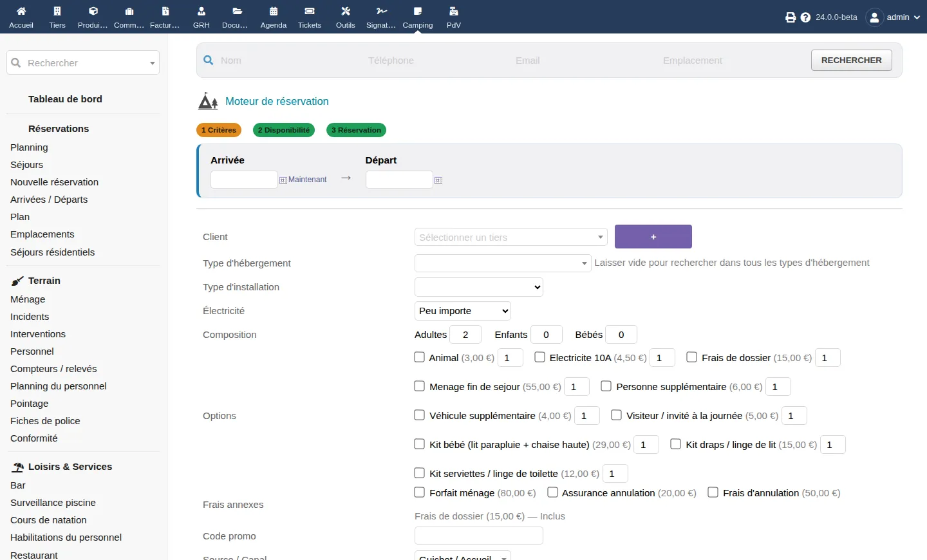Enable the Electricite 10A checkbox
The image size is (927, 560).
pos(540,357)
